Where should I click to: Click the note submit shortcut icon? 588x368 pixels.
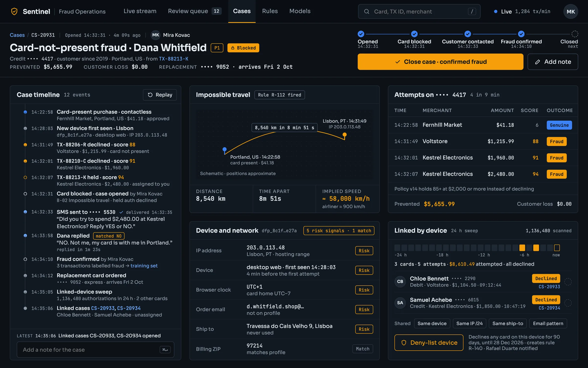pos(165,350)
